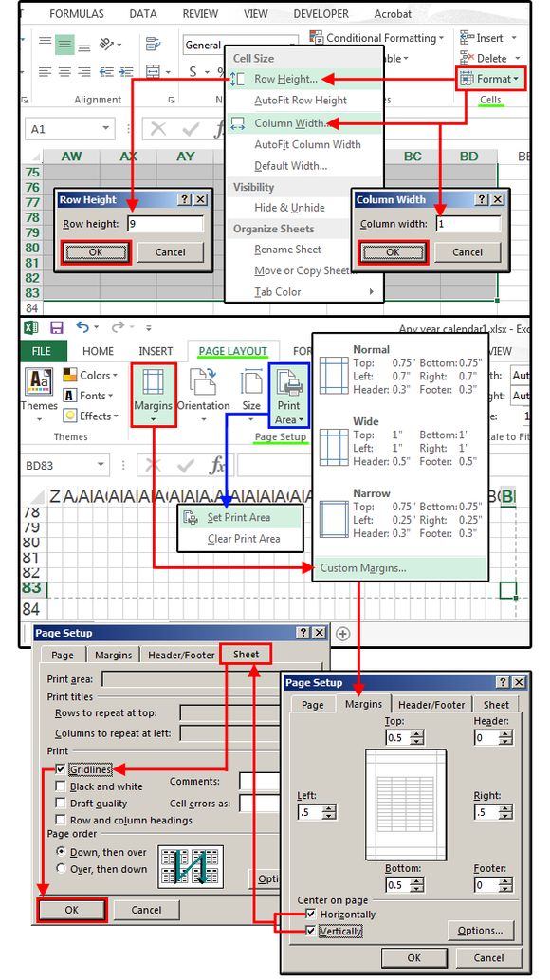The image size is (550, 980).
Task: Select Set Print Area menu entry
Action: point(239,517)
